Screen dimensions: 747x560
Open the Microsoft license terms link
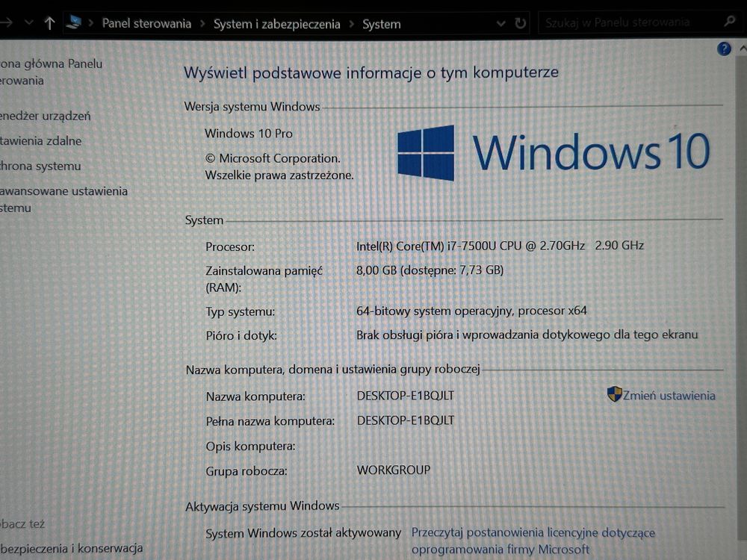pyautogui.click(x=533, y=541)
